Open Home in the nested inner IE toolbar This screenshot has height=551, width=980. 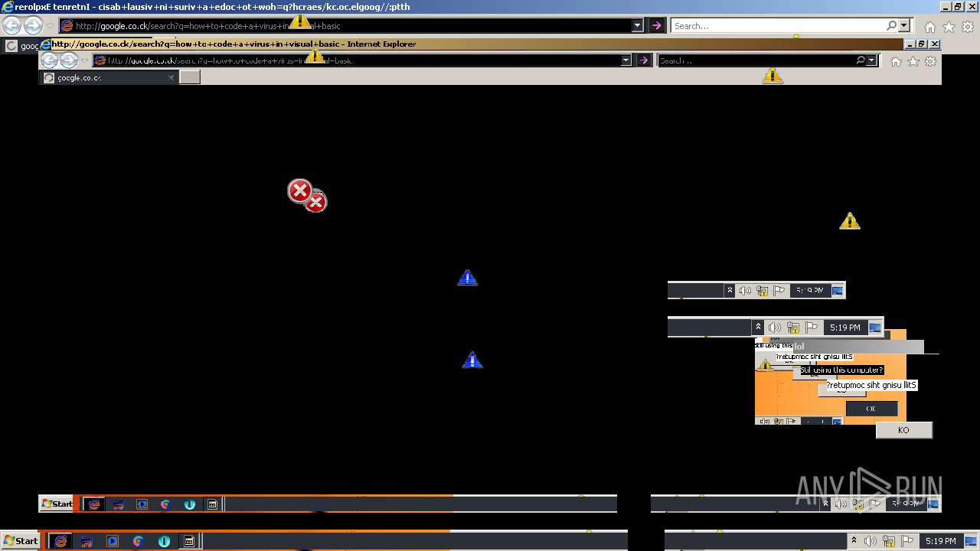pyautogui.click(x=896, y=61)
